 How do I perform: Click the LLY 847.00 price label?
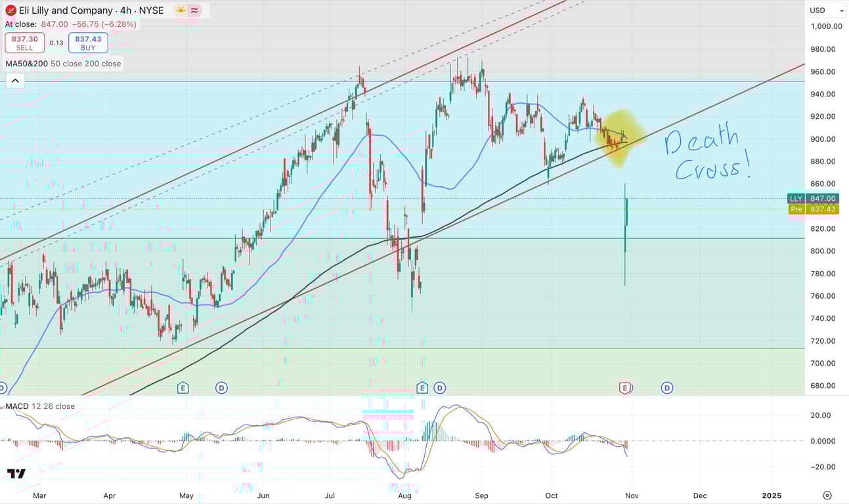pyautogui.click(x=813, y=198)
